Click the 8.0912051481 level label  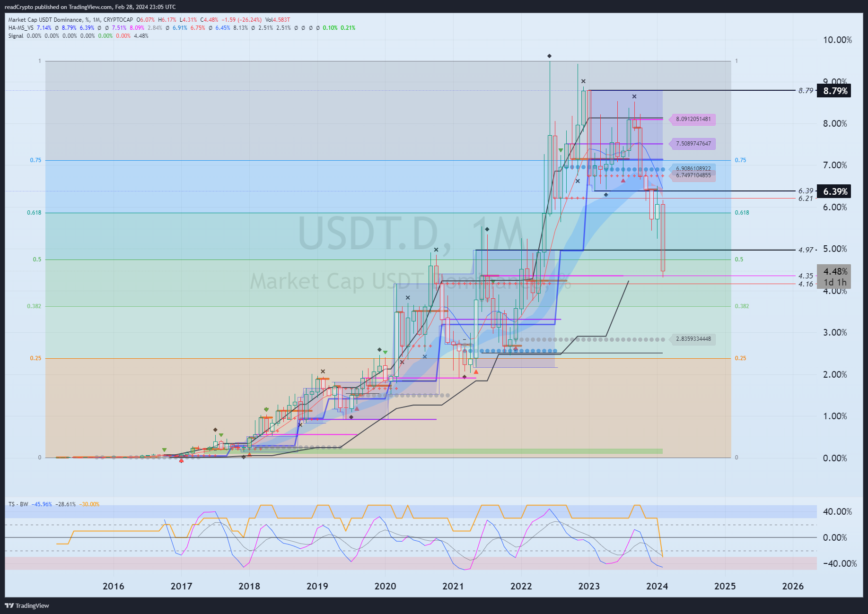[x=693, y=119]
